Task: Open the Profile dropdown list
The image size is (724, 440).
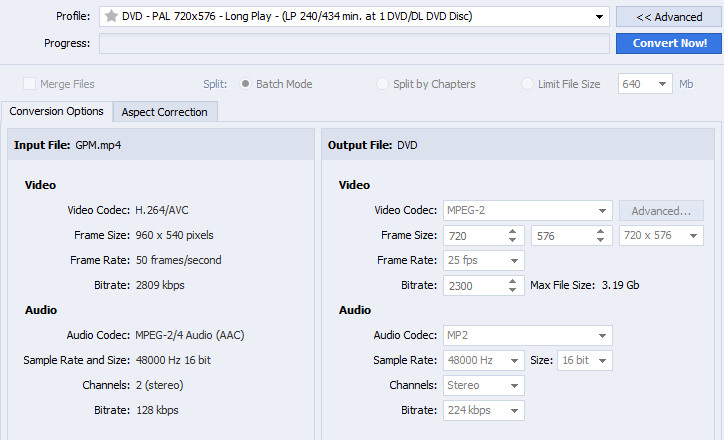Action: tap(599, 17)
